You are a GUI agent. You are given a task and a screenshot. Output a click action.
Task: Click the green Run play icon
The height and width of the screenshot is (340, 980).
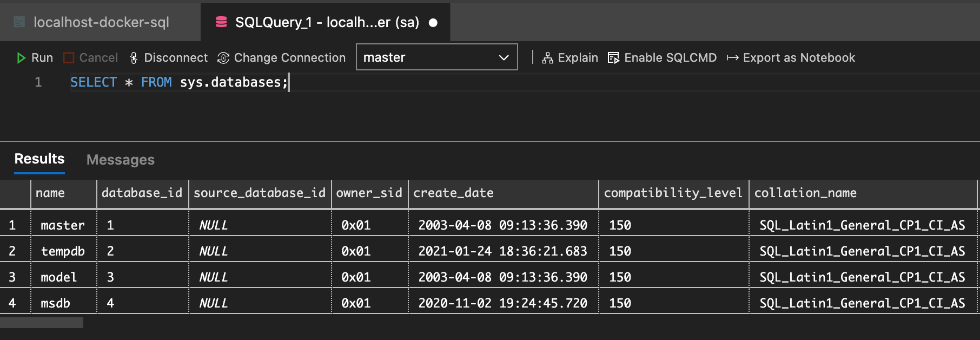(x=21, y=58)
